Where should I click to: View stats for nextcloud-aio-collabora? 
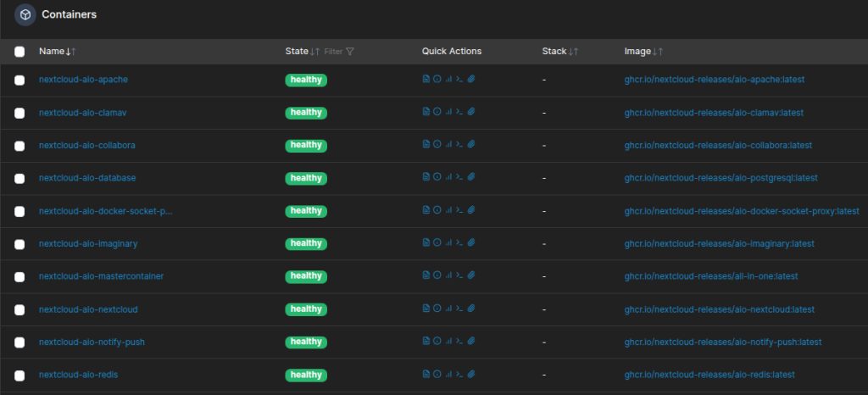coord(448,145)
